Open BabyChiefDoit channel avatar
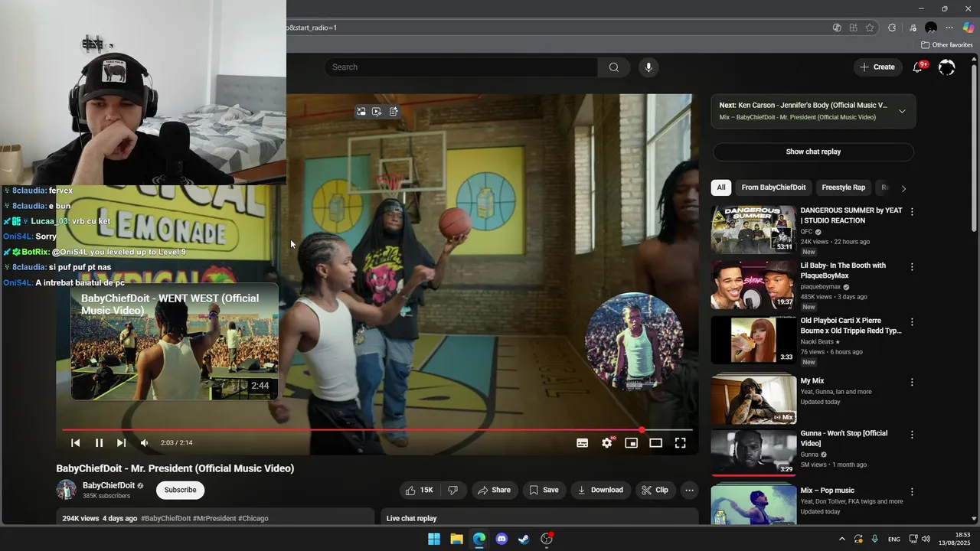This screenshot has width=980, height=551. [67, 490]
